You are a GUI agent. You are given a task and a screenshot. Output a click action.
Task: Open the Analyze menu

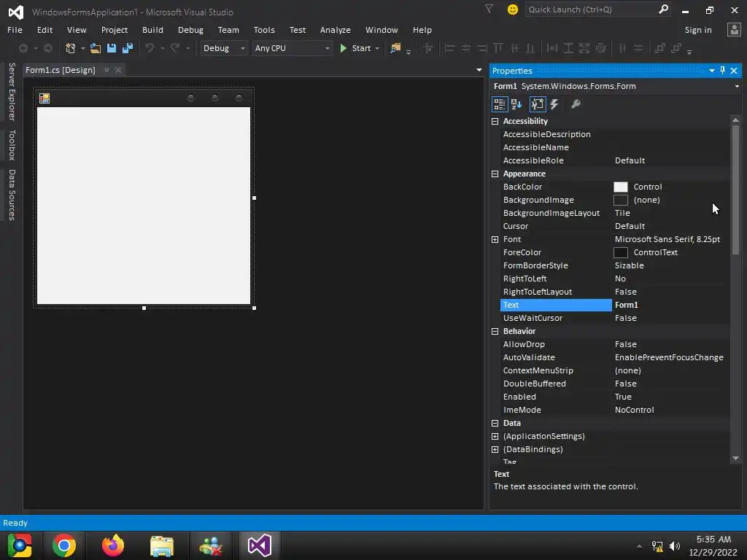coord(336,29)
